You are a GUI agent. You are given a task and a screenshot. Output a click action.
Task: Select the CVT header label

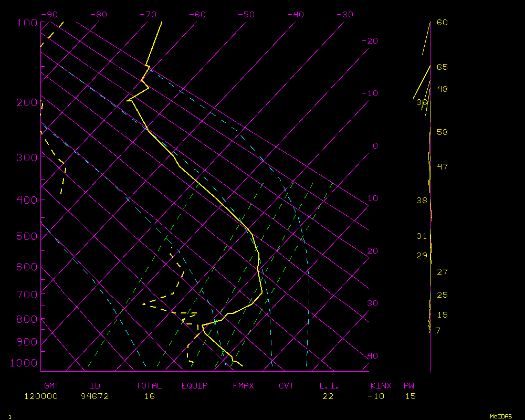pos(286,386)
